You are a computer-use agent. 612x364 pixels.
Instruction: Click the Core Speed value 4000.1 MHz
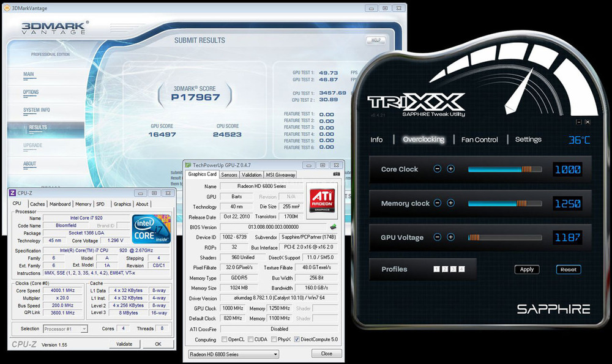click(63, 290)
